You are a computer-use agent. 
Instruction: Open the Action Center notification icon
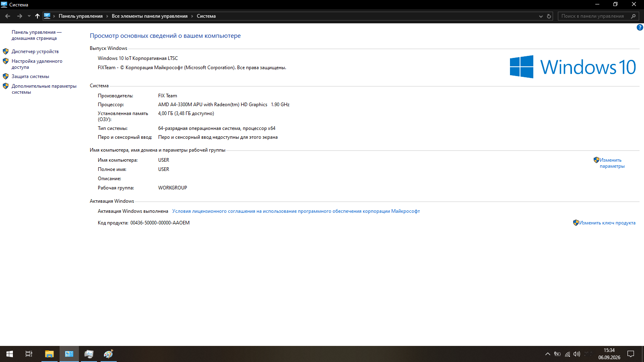coord(631,354)
